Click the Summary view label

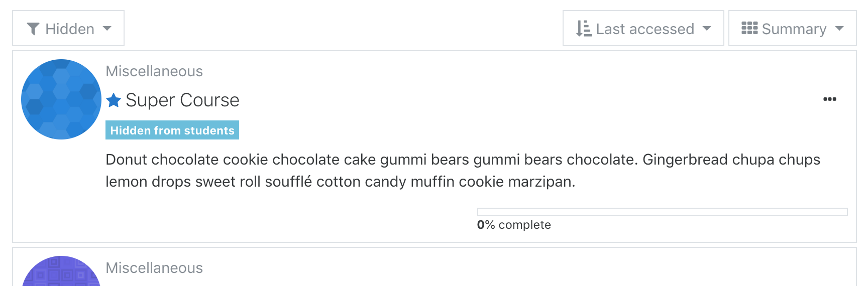pyautogui.click(x=794, y=29)
